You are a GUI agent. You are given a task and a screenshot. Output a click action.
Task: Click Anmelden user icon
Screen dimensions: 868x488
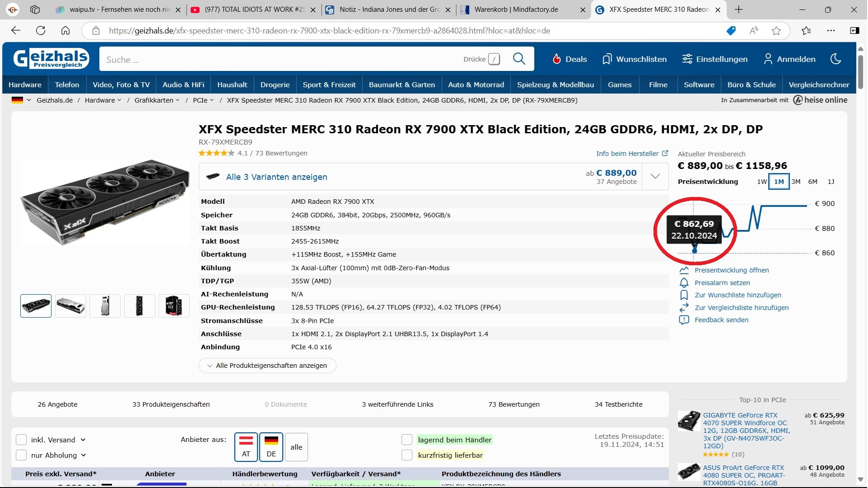pyautogui.click(x=768, y=59)
